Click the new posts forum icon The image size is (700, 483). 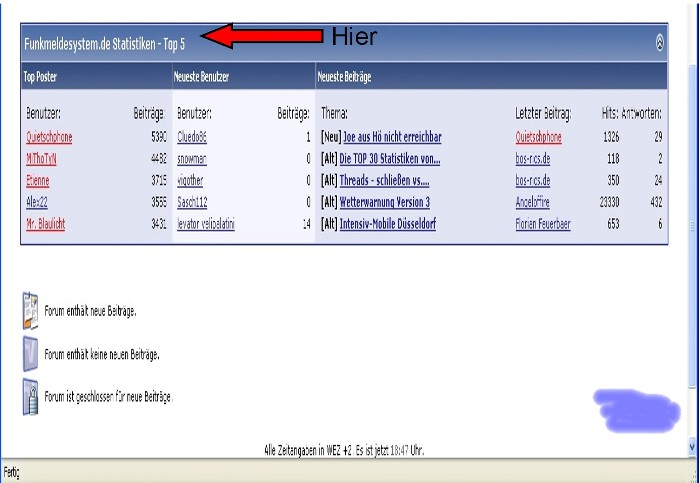[x=30, y=311]
